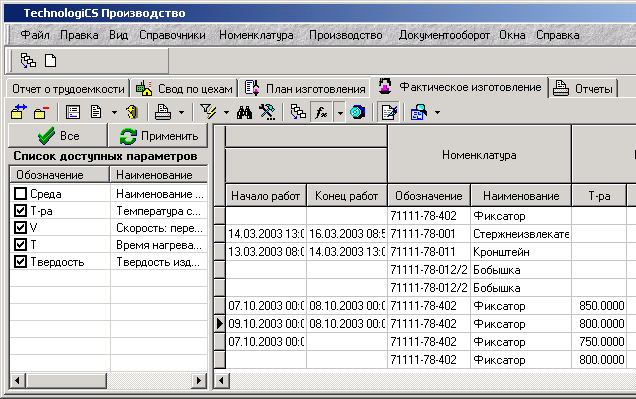This screenshot has height=399, width=636.
Task: Enable the Среда parameter checkbox
Action: [x=20, y=193]
